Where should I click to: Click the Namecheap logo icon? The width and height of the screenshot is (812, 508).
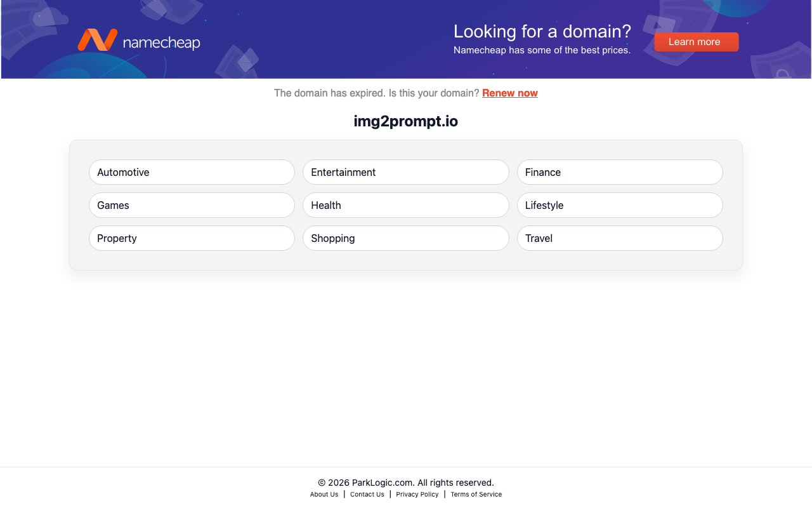pos(96,40)
